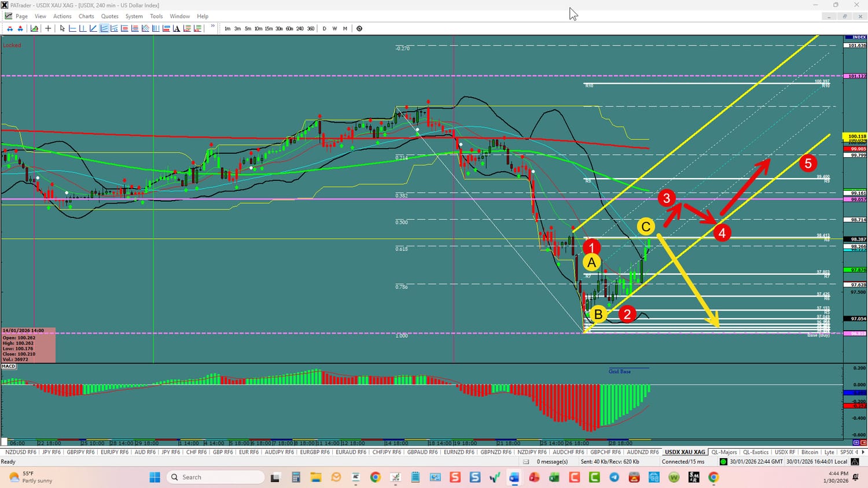Click the Connected/15 ms status text

[683, 462]
